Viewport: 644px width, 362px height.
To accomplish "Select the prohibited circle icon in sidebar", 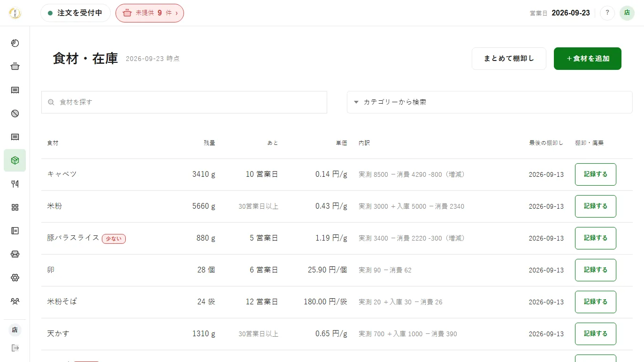I will pos(15,113).
